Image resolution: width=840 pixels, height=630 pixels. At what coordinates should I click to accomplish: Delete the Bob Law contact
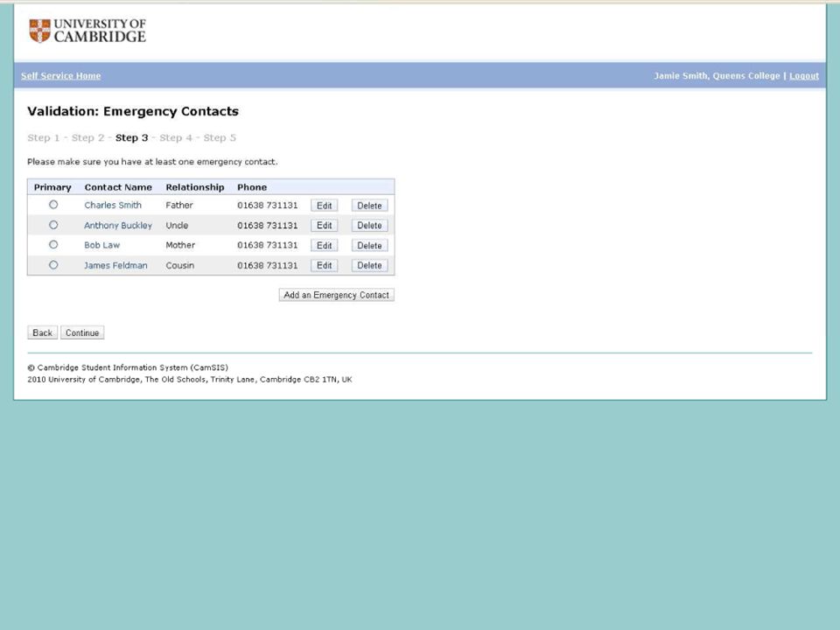[369, 246]
